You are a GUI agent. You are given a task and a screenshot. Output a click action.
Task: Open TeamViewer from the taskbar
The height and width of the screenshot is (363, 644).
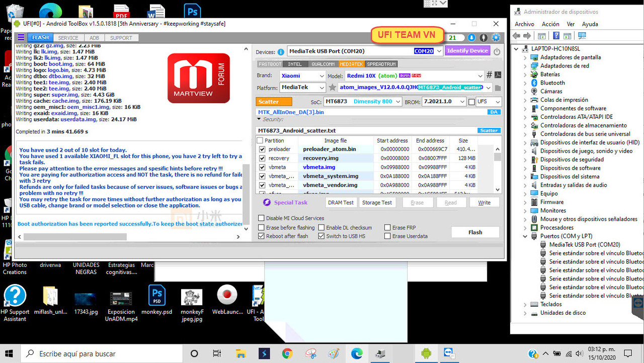448,353
